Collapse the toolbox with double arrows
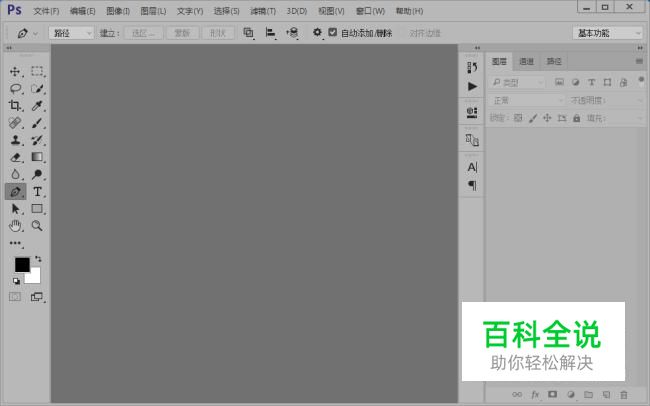This screenshot has height=406, width=650. click(x=9, y=48)
